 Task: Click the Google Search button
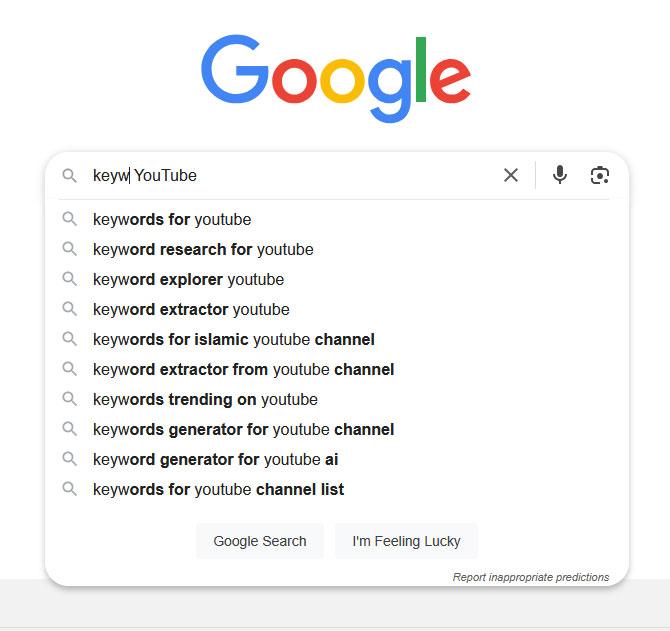pos(260,541)
